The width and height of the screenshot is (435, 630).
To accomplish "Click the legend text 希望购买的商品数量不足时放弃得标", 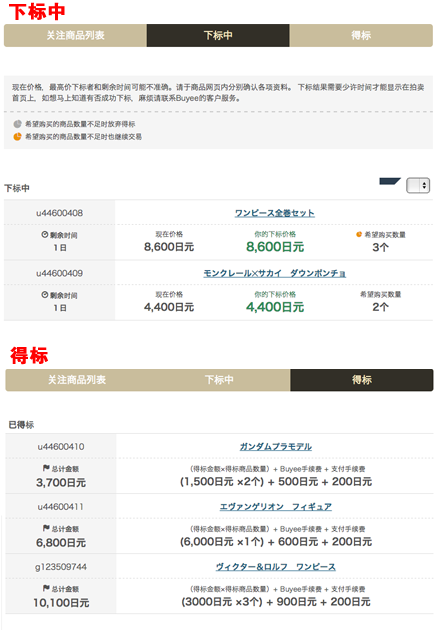I will [x=80, y=124].
